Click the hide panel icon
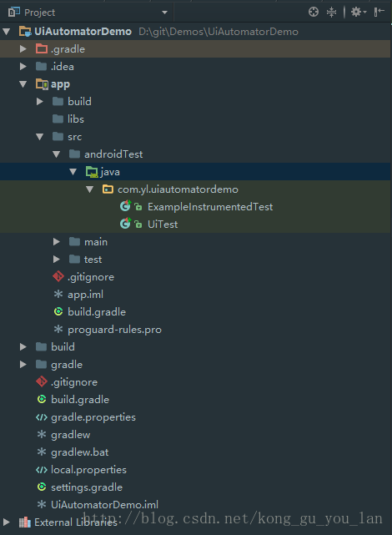Image resolution: width=392 pixels, height=535 pixels. pos(379,13)
